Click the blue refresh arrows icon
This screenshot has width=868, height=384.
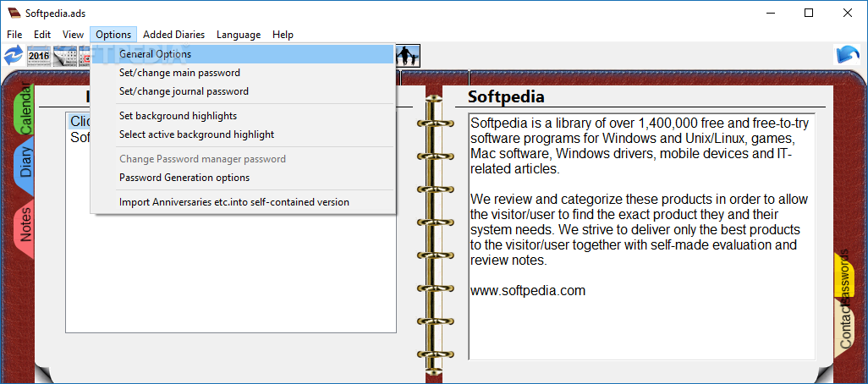(x=12, y=55)
